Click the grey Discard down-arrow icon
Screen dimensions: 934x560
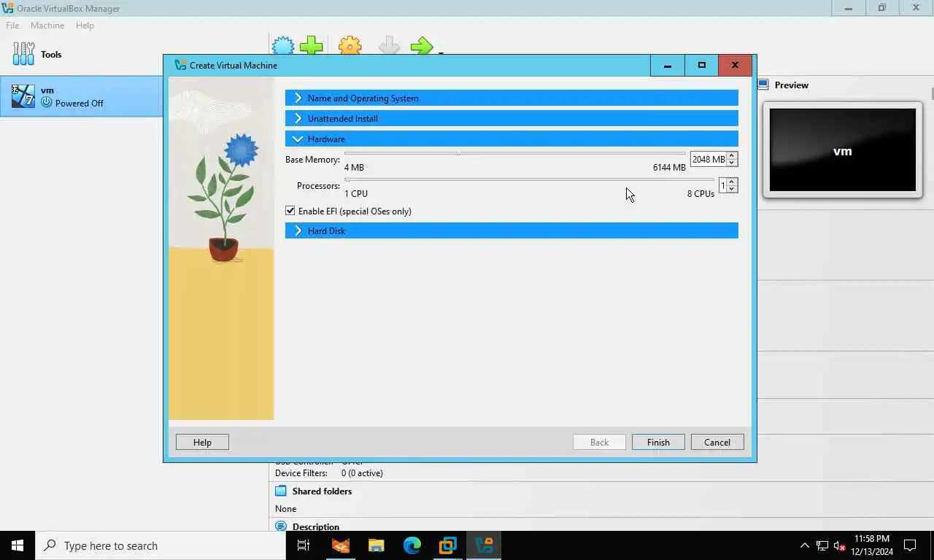pos(389,46)
